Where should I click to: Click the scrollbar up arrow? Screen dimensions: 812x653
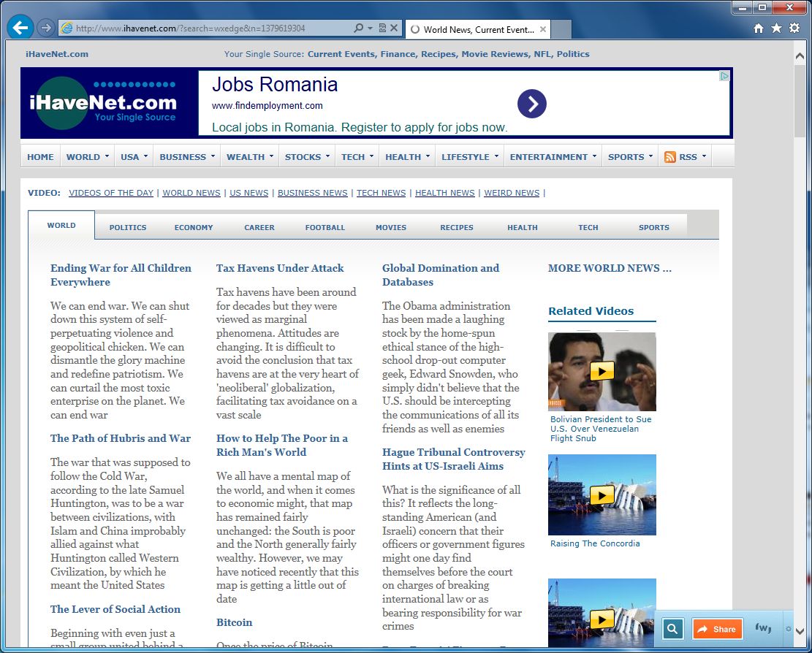(800, 56)
